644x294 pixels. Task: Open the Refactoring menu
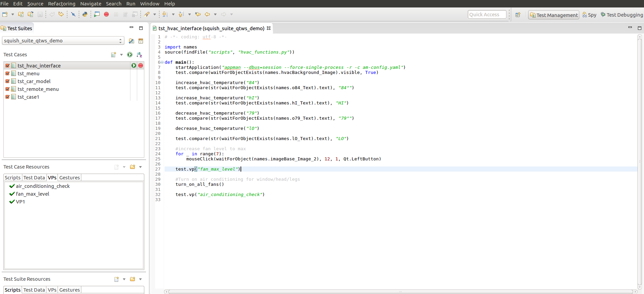click(x=62, y=4)
